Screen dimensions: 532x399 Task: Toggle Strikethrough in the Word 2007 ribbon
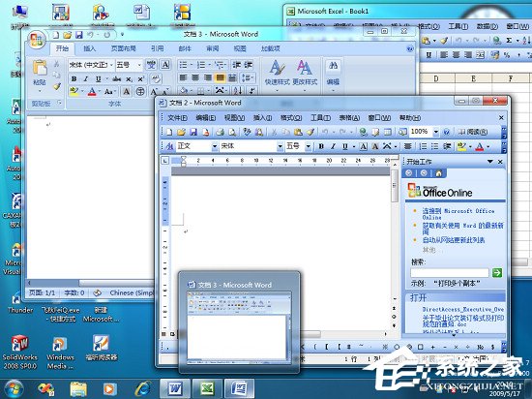[x=116, y=79]
